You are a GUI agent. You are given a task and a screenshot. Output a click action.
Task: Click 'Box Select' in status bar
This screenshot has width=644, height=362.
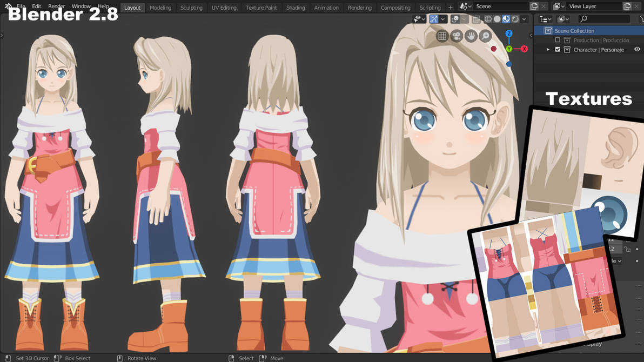(x=78, y=358)
